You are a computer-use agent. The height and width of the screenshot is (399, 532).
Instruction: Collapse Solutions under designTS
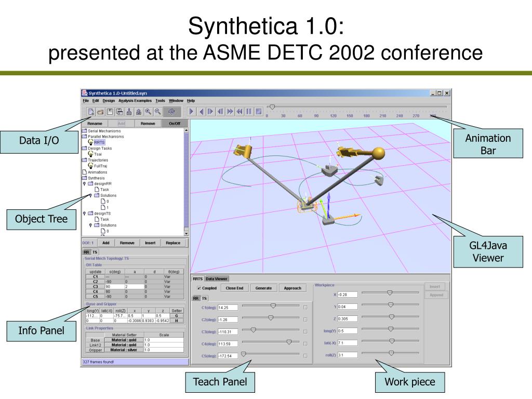(90, 225)
